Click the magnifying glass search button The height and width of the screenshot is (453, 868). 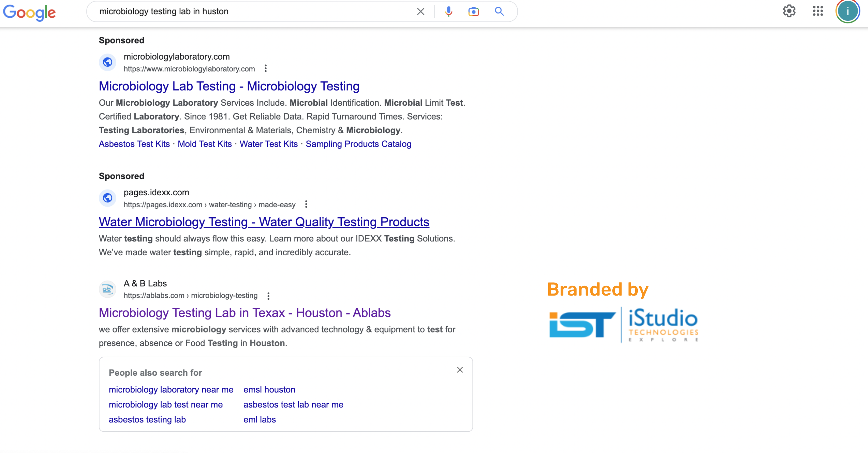click(499, 12)
